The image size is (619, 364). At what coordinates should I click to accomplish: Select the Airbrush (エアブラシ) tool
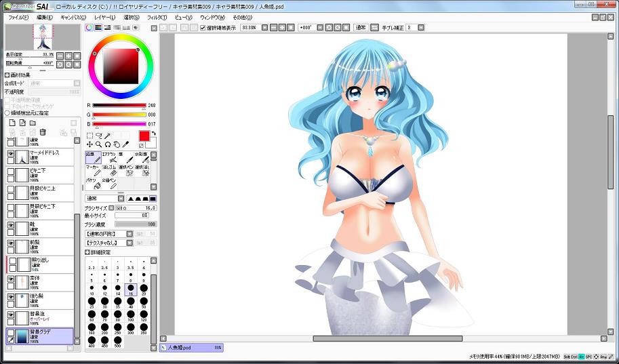point(109,157)
